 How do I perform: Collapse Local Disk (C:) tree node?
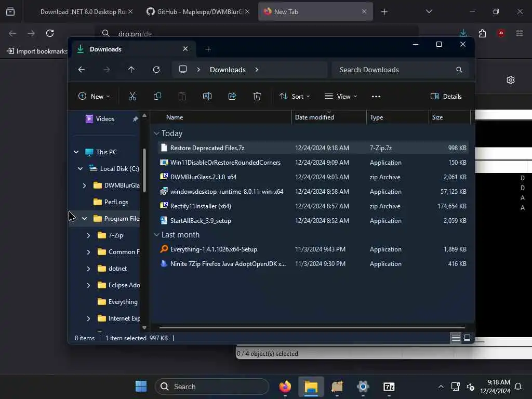point(81,169)
